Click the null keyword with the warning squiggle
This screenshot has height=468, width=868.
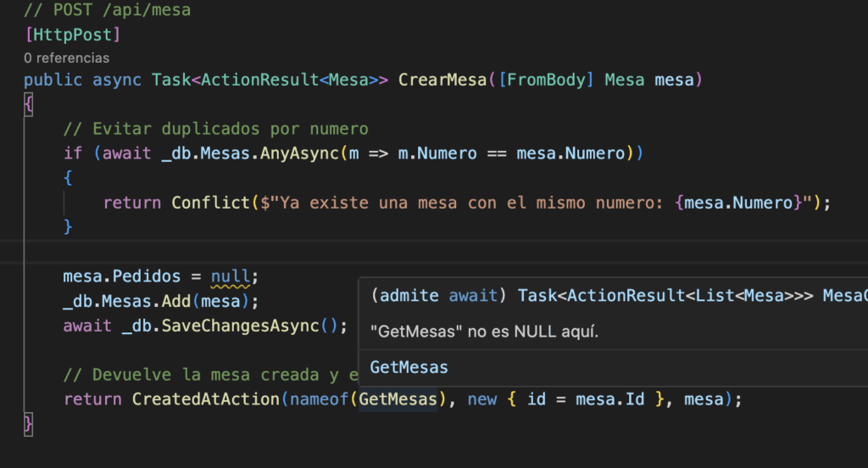point(231,276)
